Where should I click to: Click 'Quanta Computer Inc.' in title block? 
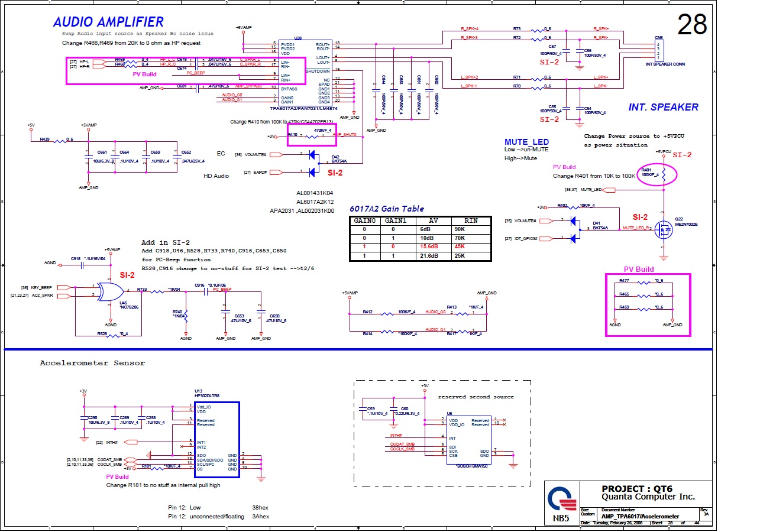coord(648,497)
